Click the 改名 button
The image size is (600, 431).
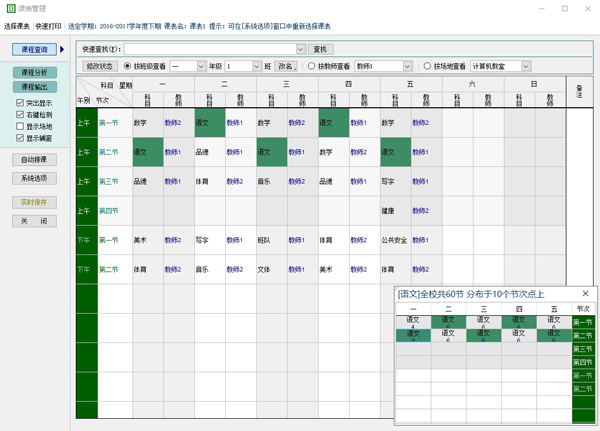[x=286, y=66]
